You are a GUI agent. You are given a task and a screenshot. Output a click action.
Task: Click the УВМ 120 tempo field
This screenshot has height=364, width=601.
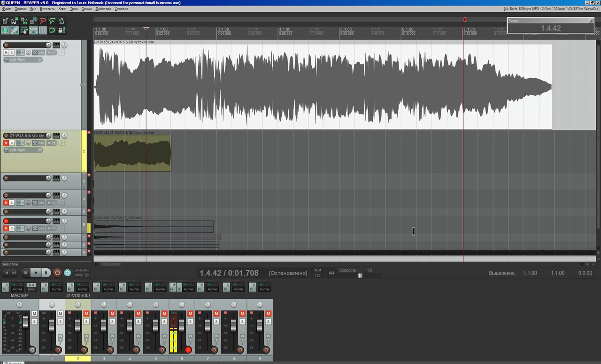(318, 273)
